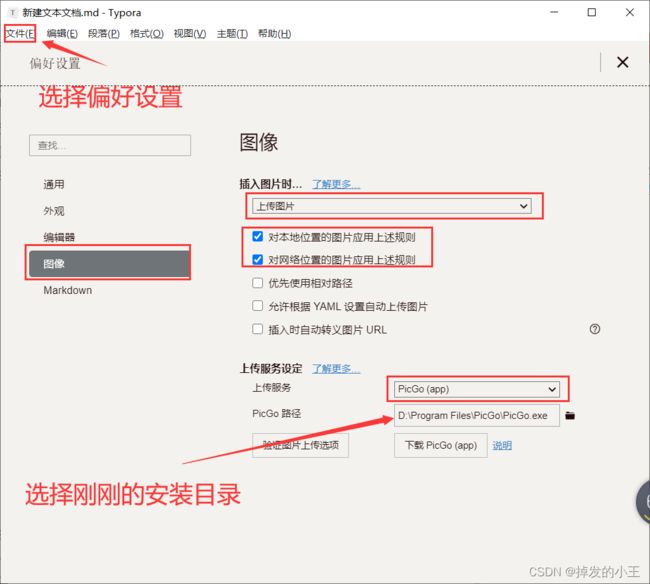The image size is (650, 584).
Task: Select 通用 in preferences sidebar
Action: point(54,184)
